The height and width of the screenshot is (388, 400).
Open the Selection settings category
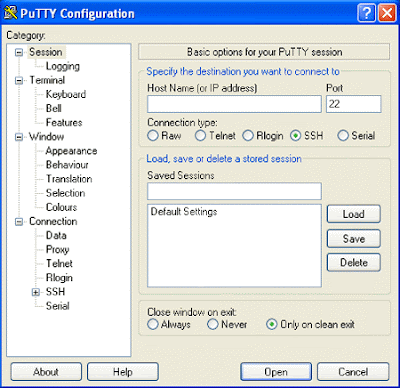click(x=65, y=193)
